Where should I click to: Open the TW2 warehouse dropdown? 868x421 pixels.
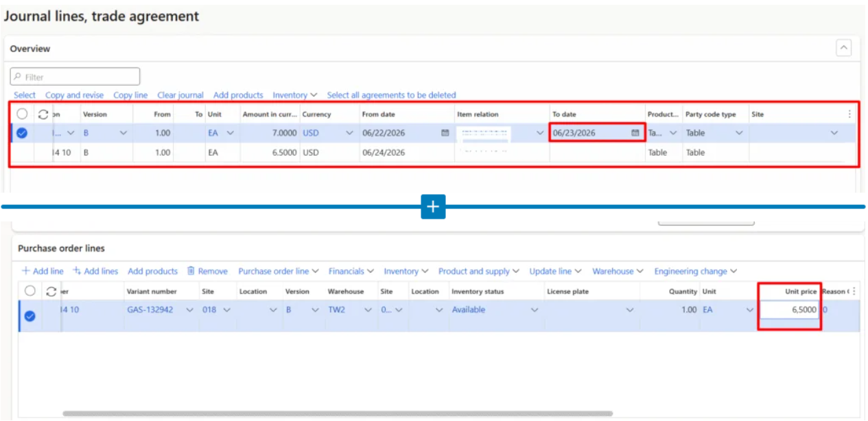pos(368,310)
